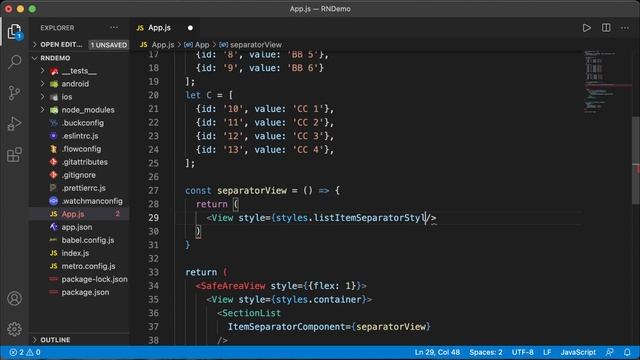Click the feedback icon in status bar

click(x=610, y=352)
